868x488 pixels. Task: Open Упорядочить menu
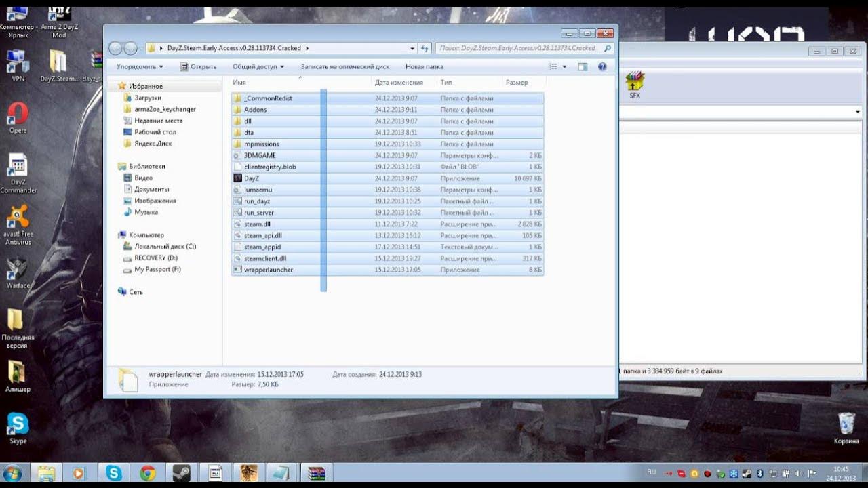click(140, 66)
